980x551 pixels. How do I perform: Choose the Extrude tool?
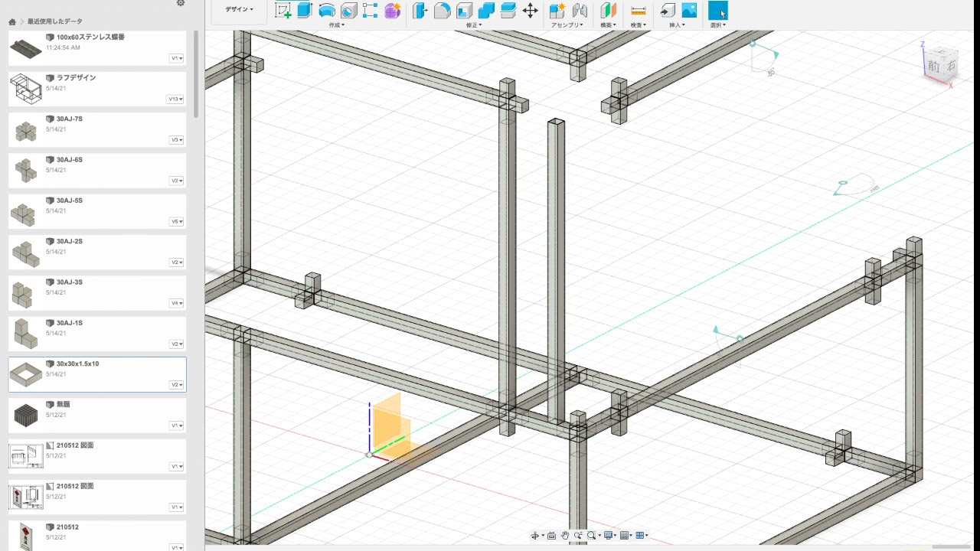[x=305, y=11]
